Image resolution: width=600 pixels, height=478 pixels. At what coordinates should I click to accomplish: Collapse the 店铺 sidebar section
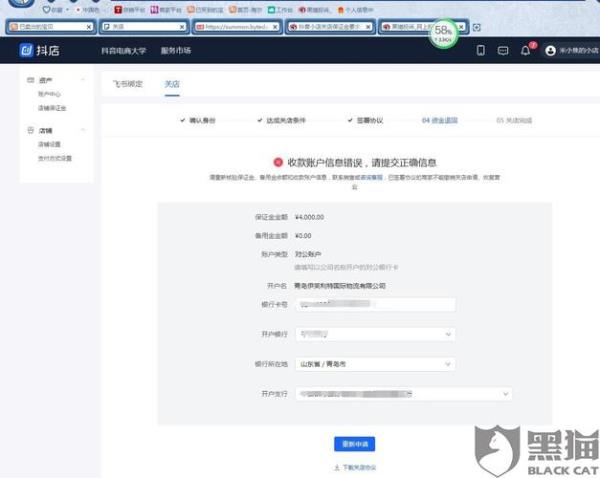click(x=83, y=131)
